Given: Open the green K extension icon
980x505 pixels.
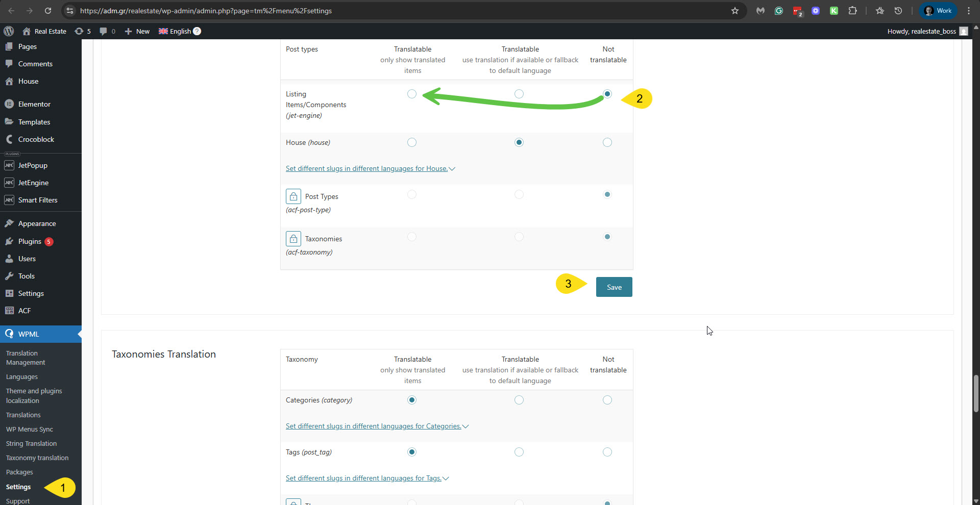Looking at the screenshot, I should (x=834, y=11).
